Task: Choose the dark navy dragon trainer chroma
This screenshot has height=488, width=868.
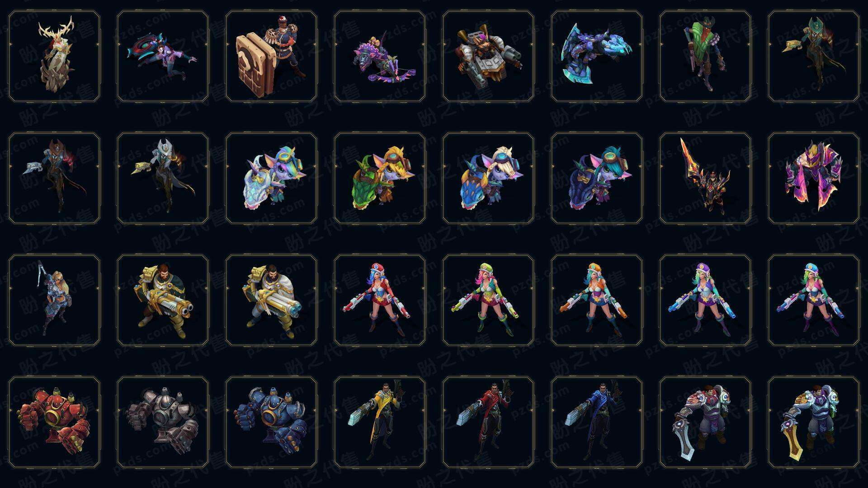Action: (x=597, y=178)
